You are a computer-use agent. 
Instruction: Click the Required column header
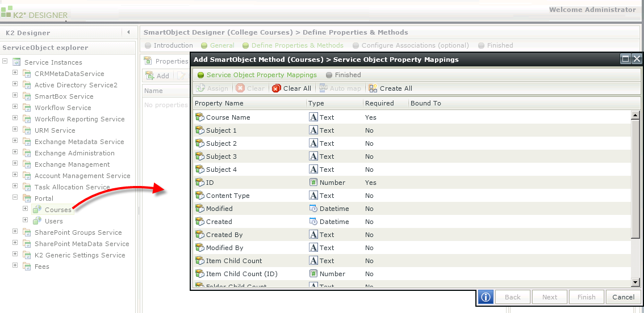click(386, 103)
